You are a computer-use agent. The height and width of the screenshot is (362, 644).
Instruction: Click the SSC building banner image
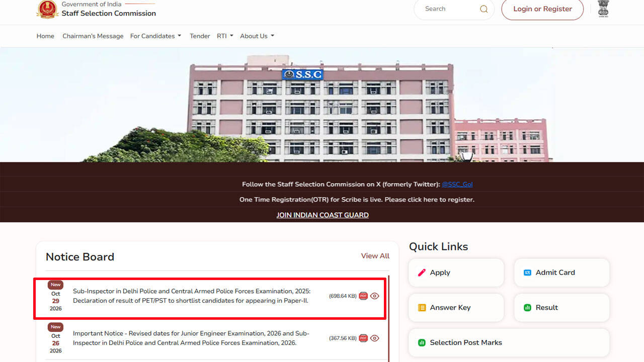pos(322,105)
